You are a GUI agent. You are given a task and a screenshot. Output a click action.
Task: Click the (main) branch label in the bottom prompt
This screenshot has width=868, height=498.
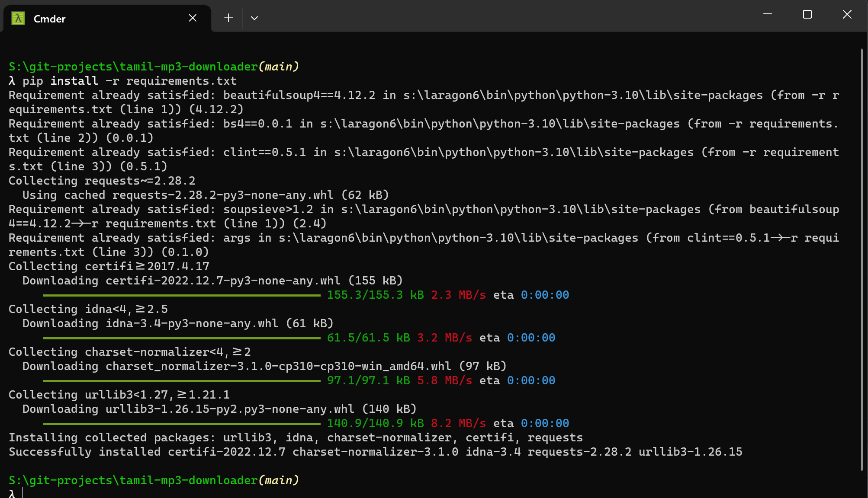pyautogui.click(x=279, y=480)
